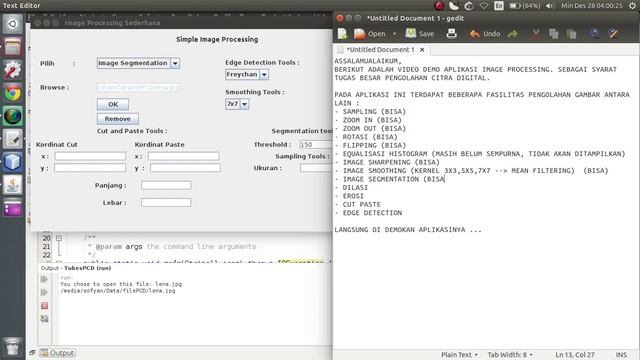
Task: Paste from clipboard in gedit toolbar
Action: (571, 34)
